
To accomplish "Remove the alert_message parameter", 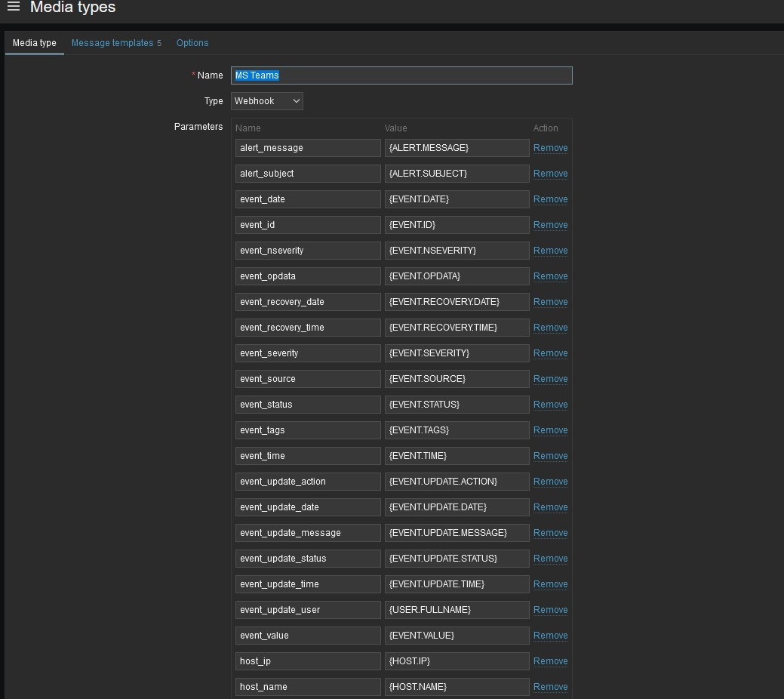I will point(550,148).
